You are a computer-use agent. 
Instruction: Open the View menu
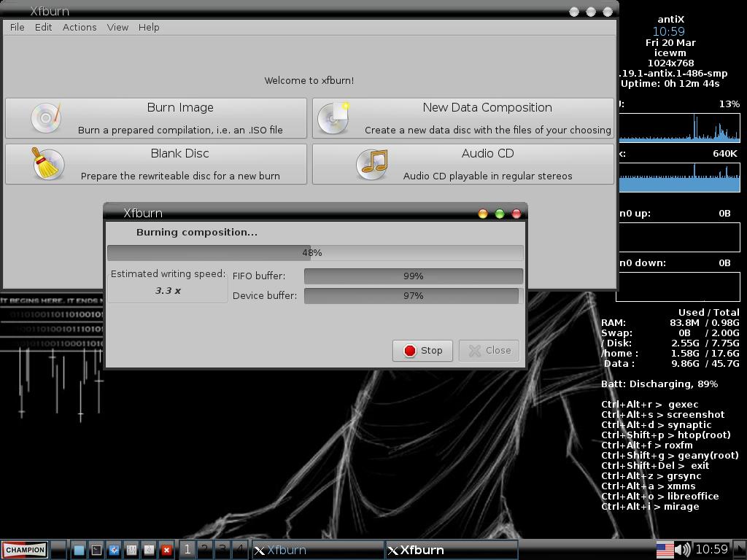(117, 27)
